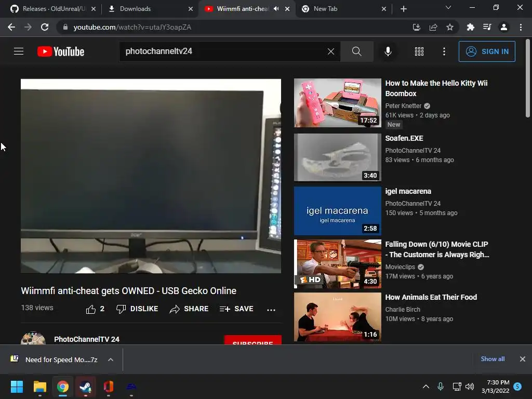532x399 pixels.
Task: Open the volume control in system tray
Action: [470, 387]
